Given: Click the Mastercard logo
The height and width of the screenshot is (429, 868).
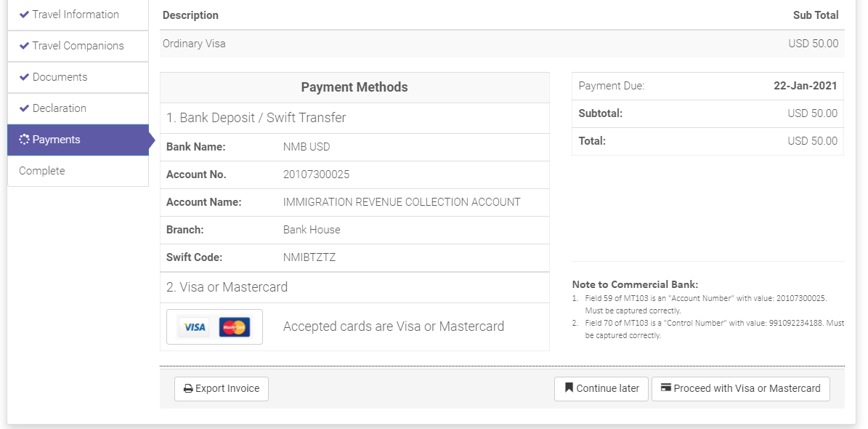Looking at the screenshot, I should (x=235, y=327).
